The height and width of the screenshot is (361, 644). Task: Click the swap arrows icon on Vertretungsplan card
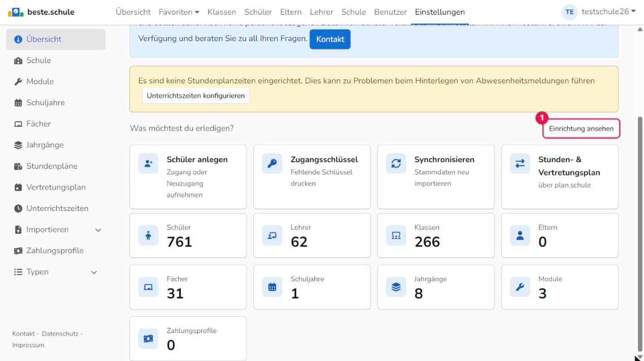tap(520, 163)
